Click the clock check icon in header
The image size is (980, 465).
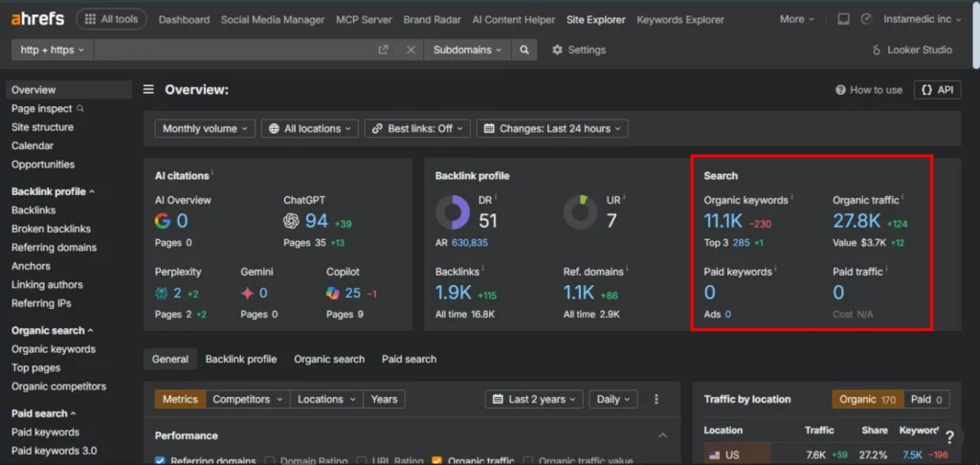[865, 19]
